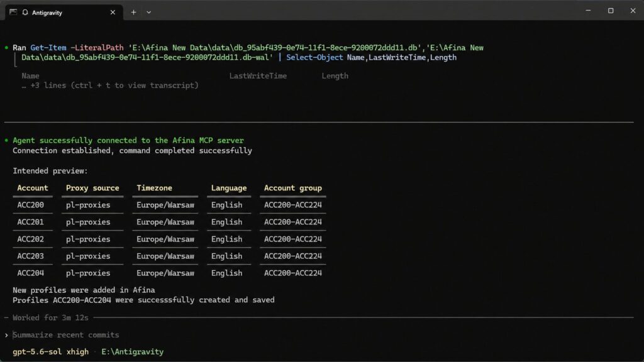Click the 'Select-Object' command text
This screenshot has height=362, width=644.
click(x=314, y=57)
